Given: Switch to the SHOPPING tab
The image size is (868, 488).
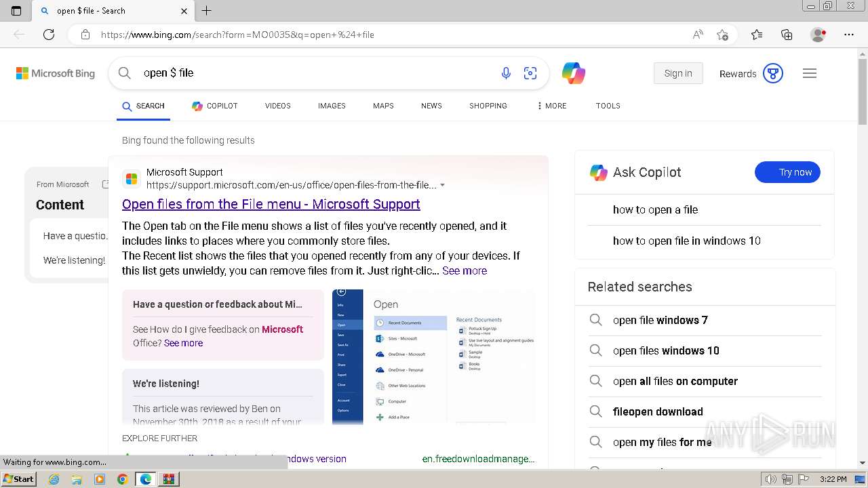Looking at the screenshot, I should tap(488, 106).
